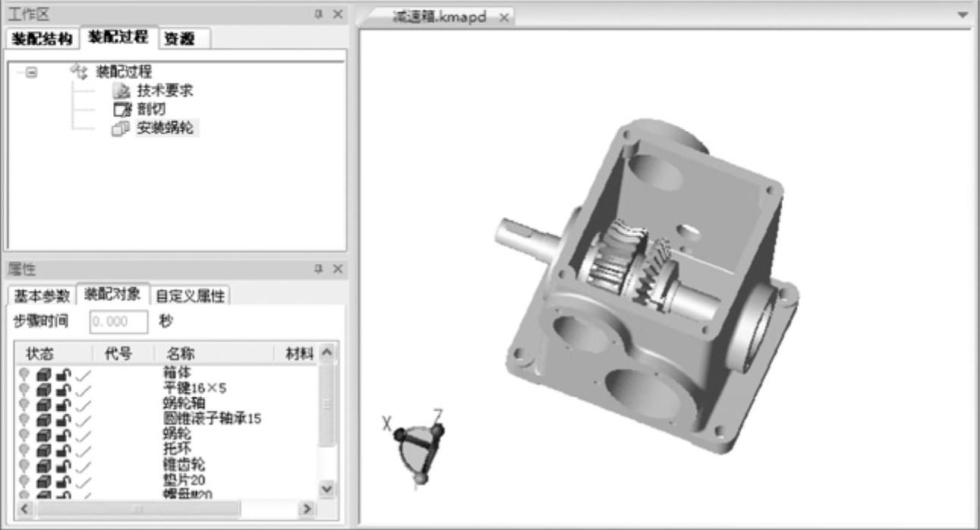Pin the 工作区 panel
This screenshot has height=530, width=980.
(318, 14)
